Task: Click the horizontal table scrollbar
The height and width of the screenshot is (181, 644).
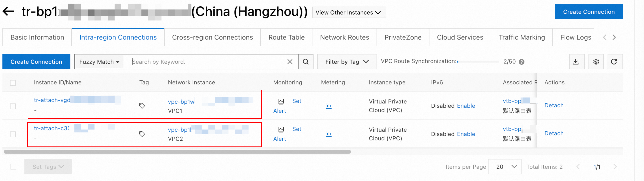Action: coord(177,152)
